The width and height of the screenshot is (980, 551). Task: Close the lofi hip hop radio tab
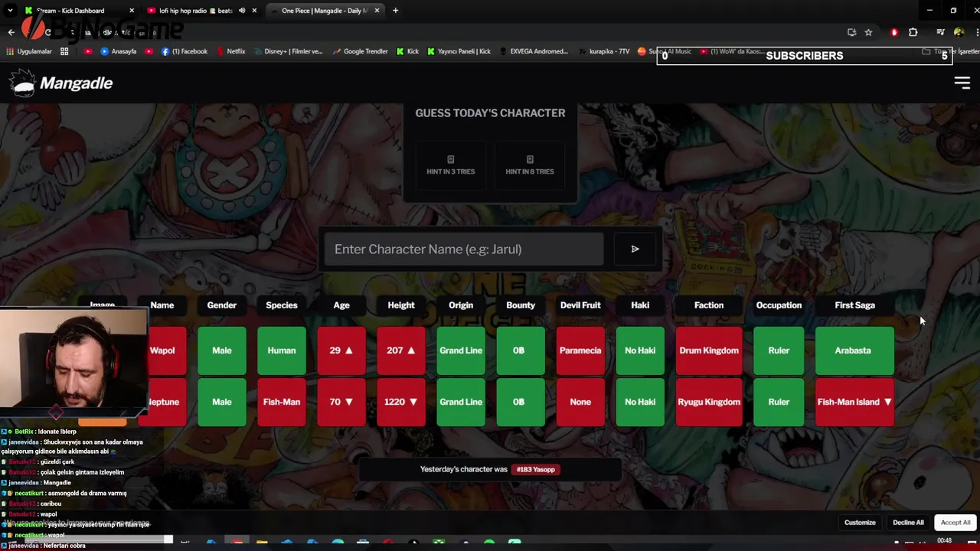pos(254,11)
